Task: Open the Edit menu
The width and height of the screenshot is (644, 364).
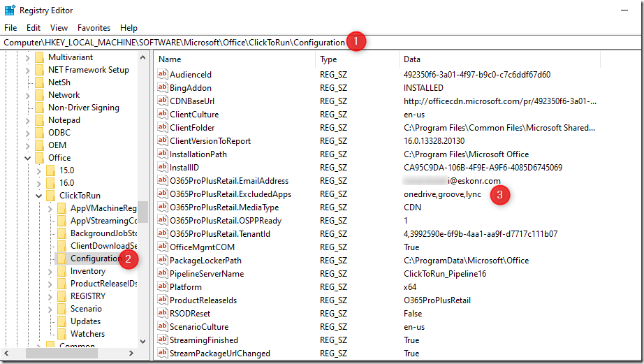Action: (x=34, y=27)
